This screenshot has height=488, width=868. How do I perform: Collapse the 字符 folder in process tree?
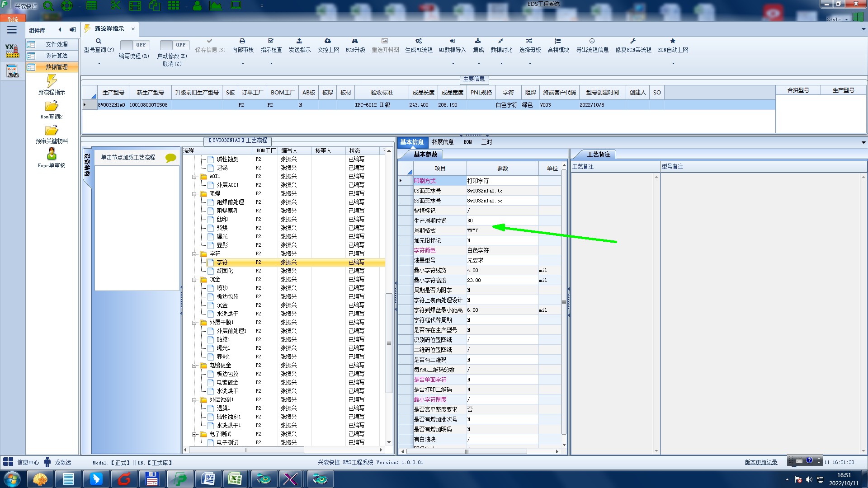(x=194, y=254)
